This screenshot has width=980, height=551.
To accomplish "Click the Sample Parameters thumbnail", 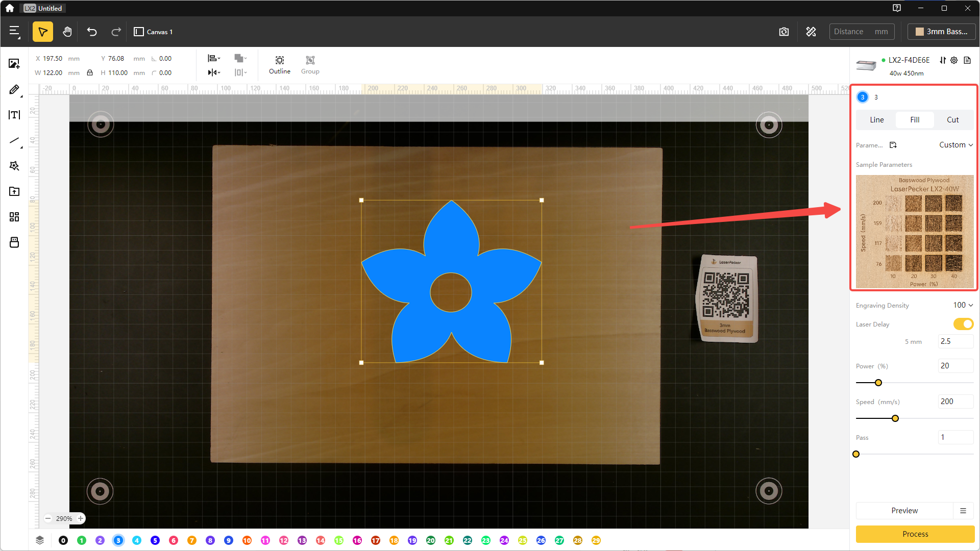I will click(x=915, y=232).
